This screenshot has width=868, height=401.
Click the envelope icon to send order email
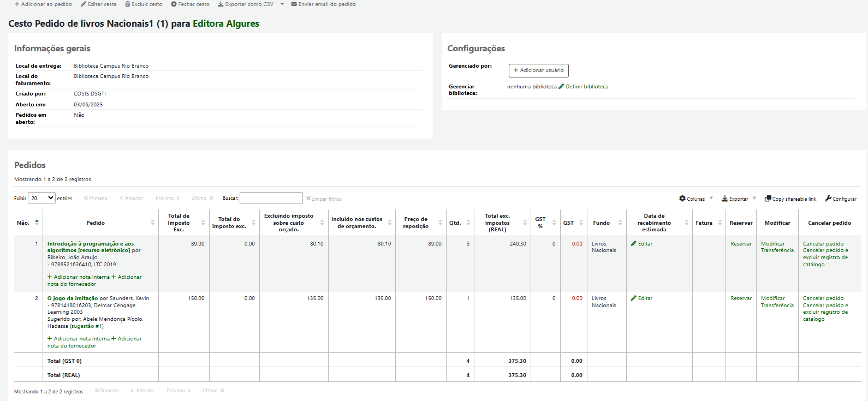point(294,4)
